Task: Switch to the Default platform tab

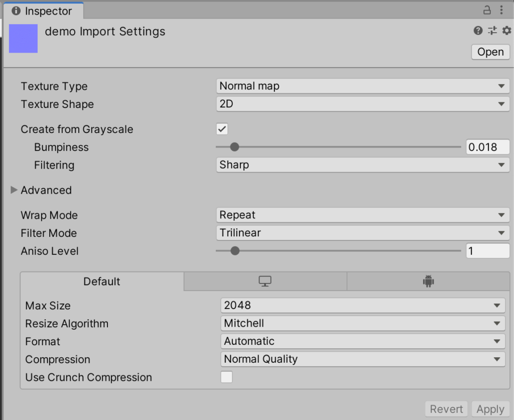Action: coord(102,282)
